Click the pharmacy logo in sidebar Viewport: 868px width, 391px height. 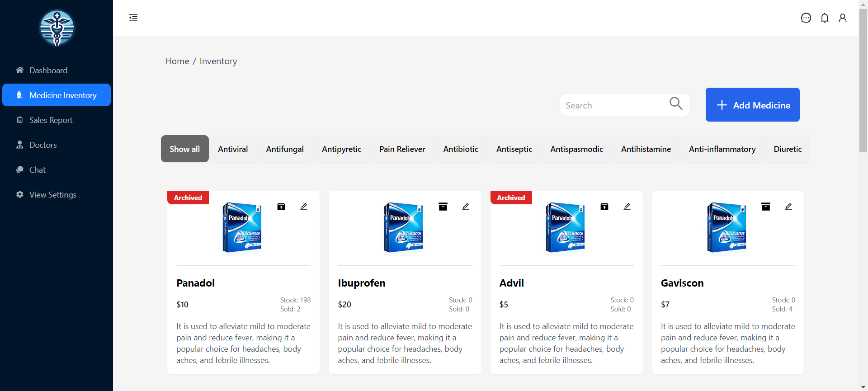[x=57, y=28]
